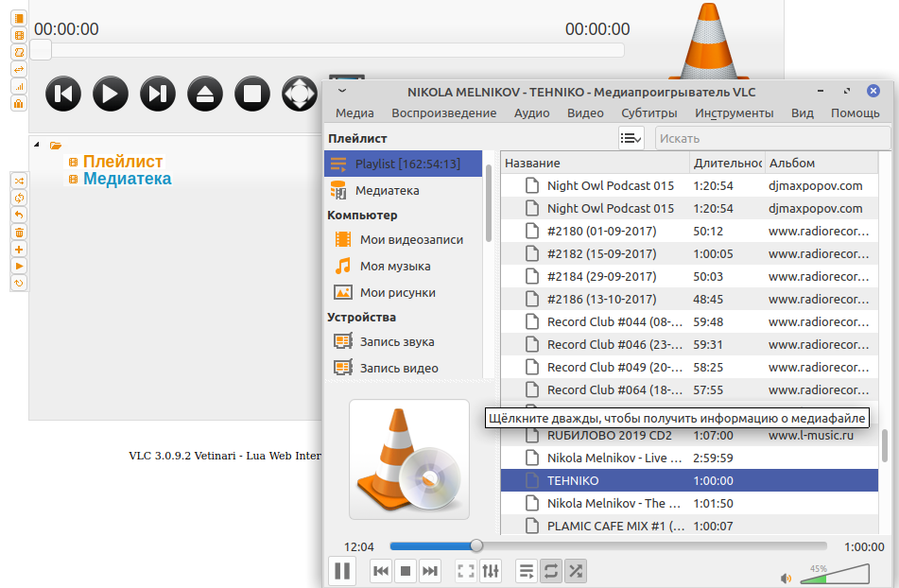The height and width of the screenshot is (588, 899).
Task: Toggle the playlist view button
Action: (527, 570)
